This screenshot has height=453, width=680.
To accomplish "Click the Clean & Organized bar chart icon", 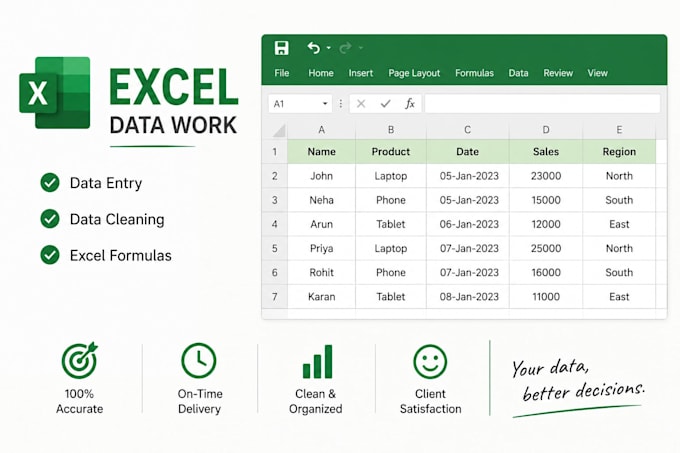I will pyautogui.click(x=317, y=362).
